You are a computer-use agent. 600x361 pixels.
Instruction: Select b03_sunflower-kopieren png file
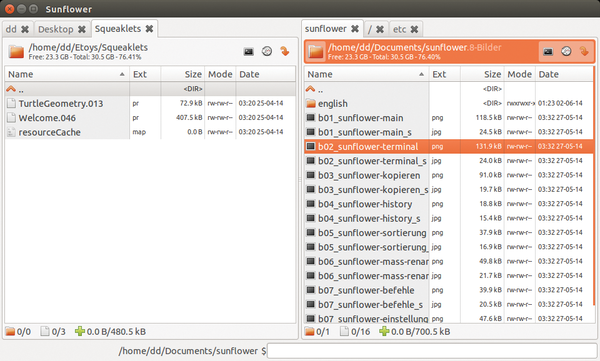click(x=448, y=175)
